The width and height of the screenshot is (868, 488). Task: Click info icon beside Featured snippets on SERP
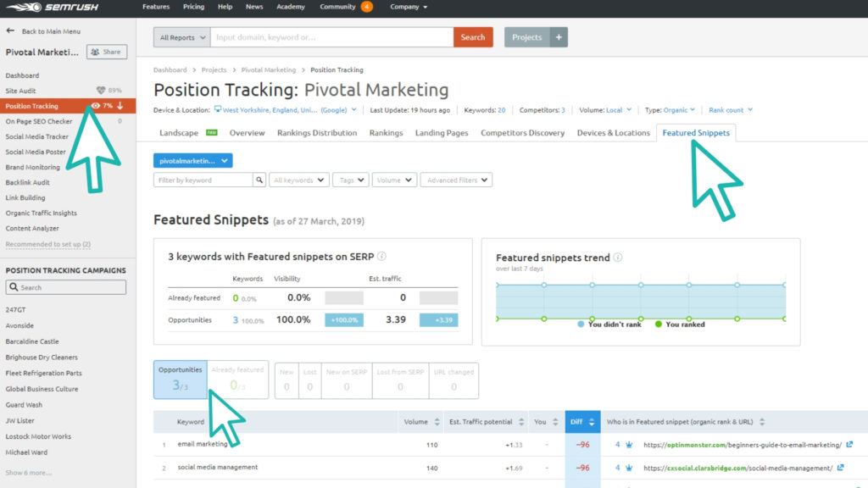[381, 256]
